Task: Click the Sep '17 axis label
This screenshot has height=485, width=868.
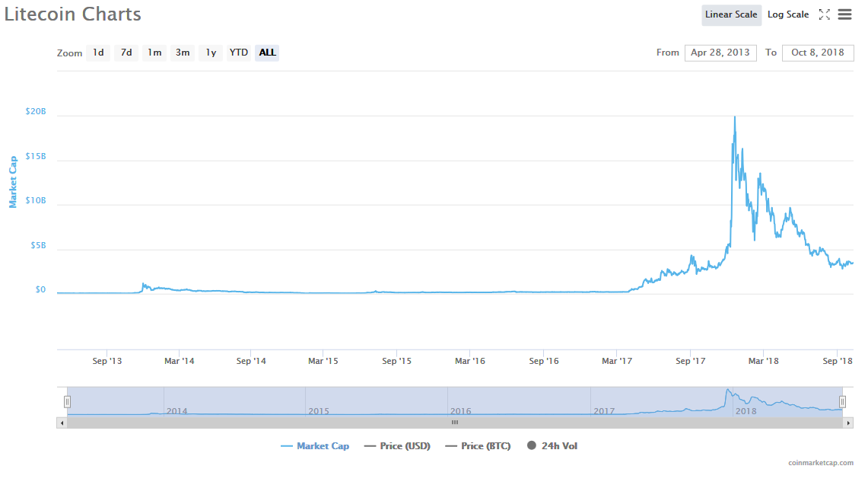Action: click(x=690, y=361)
